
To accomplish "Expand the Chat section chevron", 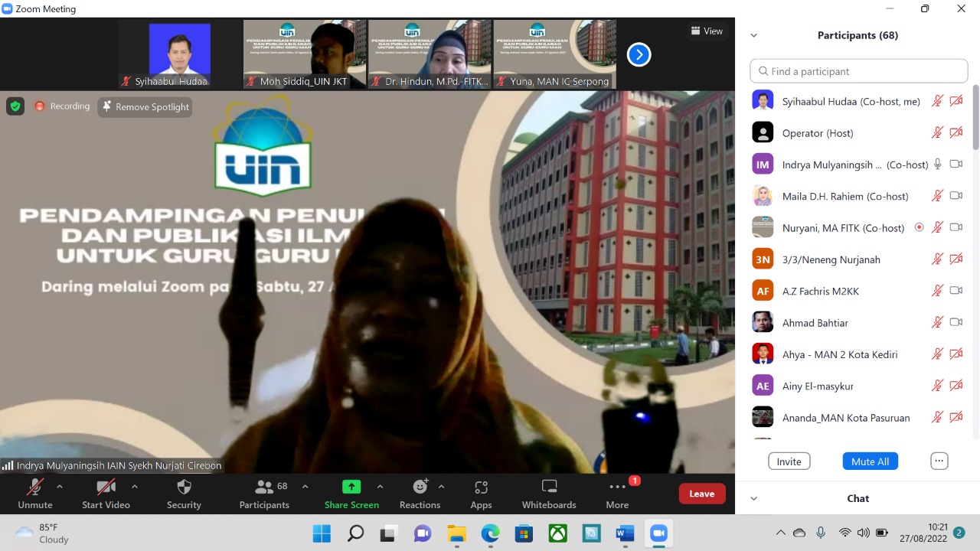I will (753, 498).
